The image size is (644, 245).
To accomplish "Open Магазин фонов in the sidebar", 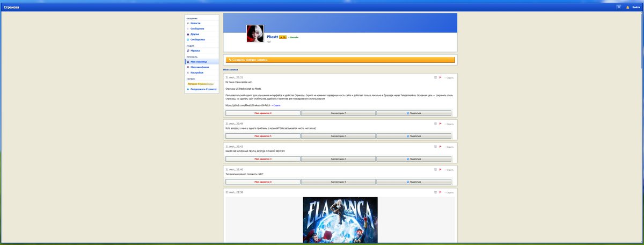I will (201, 67).
